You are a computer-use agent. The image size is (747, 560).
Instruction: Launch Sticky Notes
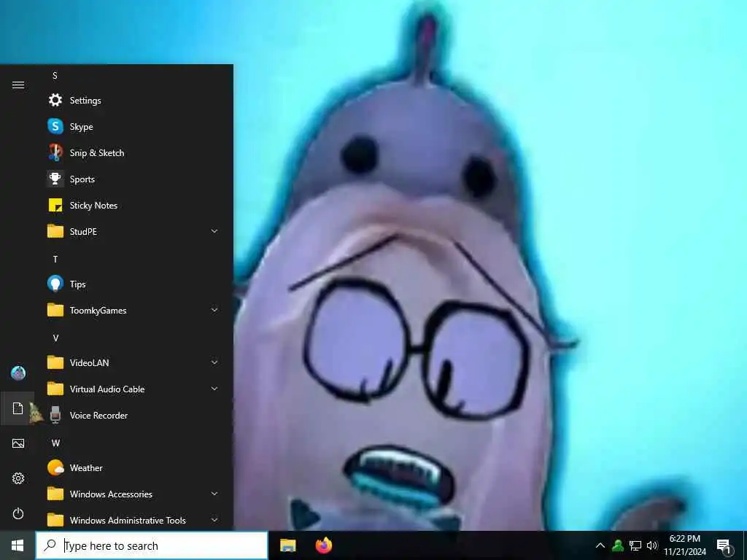pyautogui.click(x=55, y=205)
